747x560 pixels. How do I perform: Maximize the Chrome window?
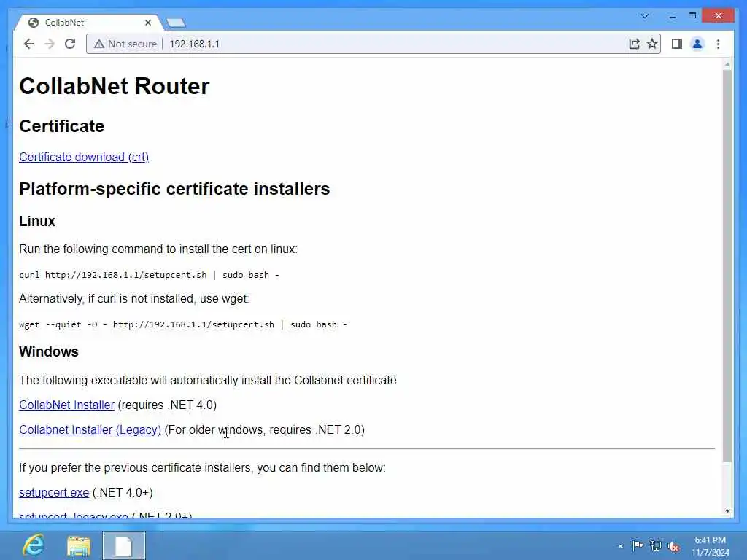(692, 16)
